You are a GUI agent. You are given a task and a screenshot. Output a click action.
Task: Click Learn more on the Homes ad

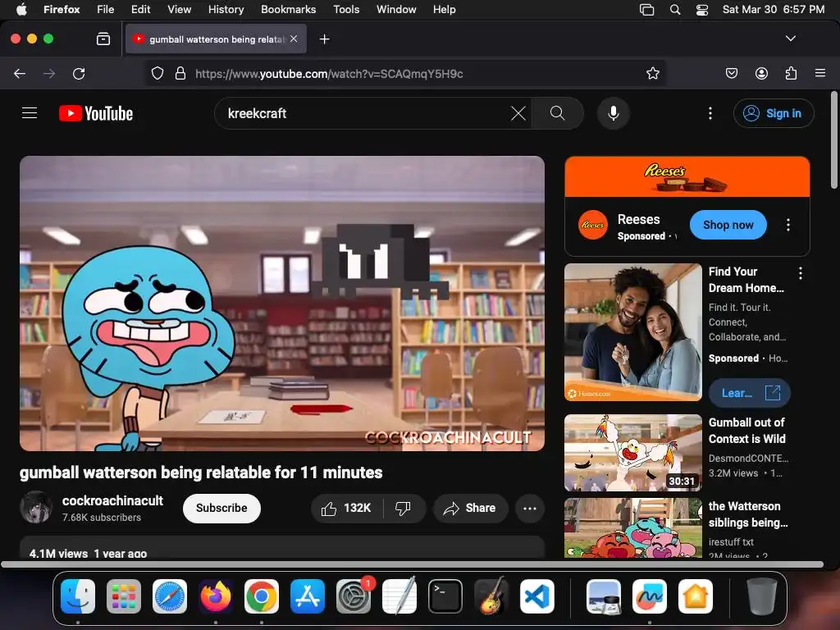click(750, 393)
